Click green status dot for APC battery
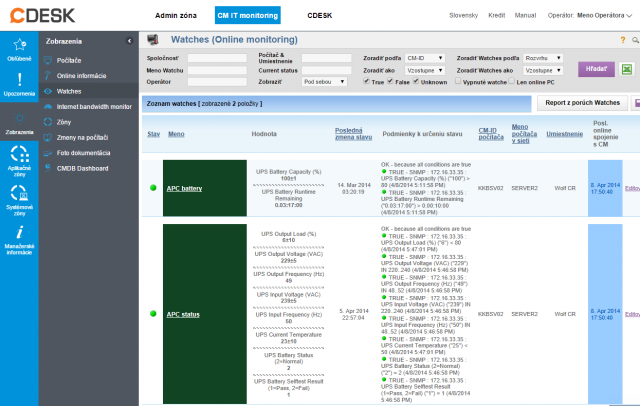This screenshot has width=640, height=406. click(153, 188)
